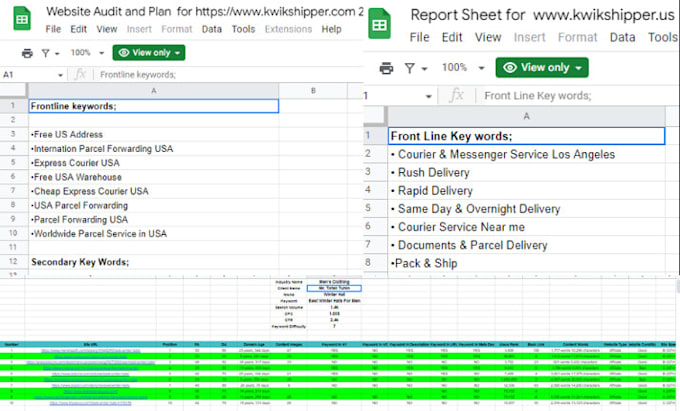Open the Data menu in Website Audit window
Image resolution: width=680 pixels, height=411 pixels.
coord(212,29)
